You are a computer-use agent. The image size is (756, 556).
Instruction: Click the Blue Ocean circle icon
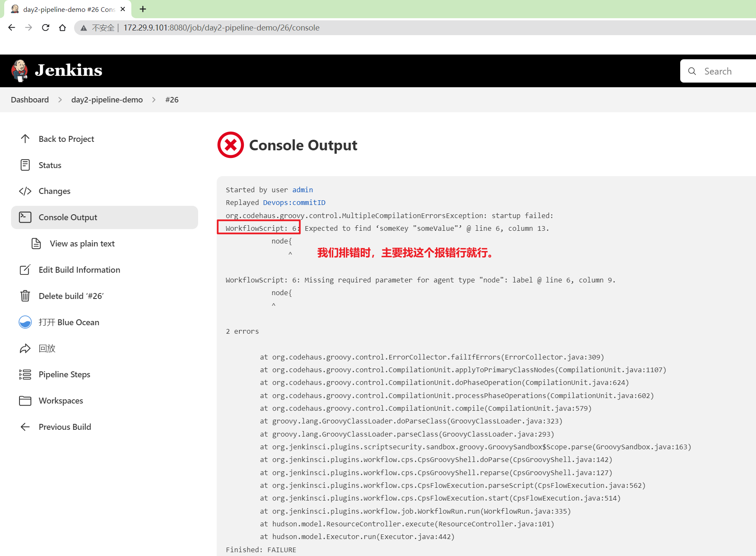[x=25, y=322]
